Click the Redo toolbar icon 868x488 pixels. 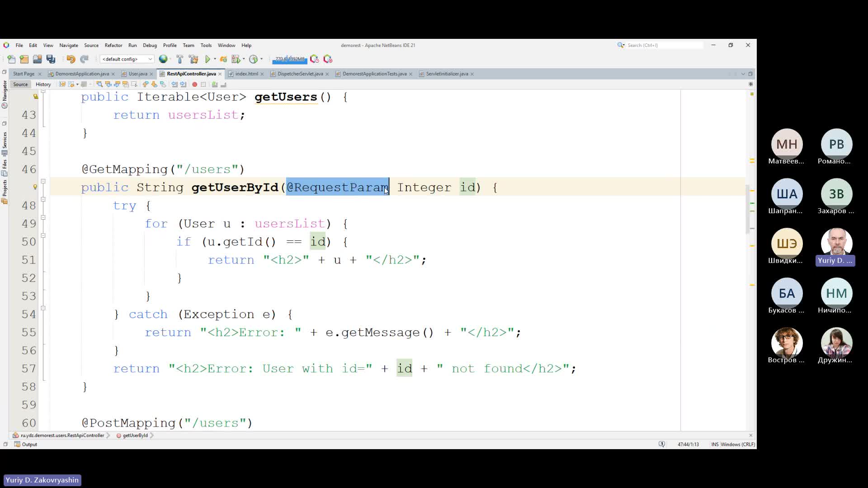(x=84, y=59)
